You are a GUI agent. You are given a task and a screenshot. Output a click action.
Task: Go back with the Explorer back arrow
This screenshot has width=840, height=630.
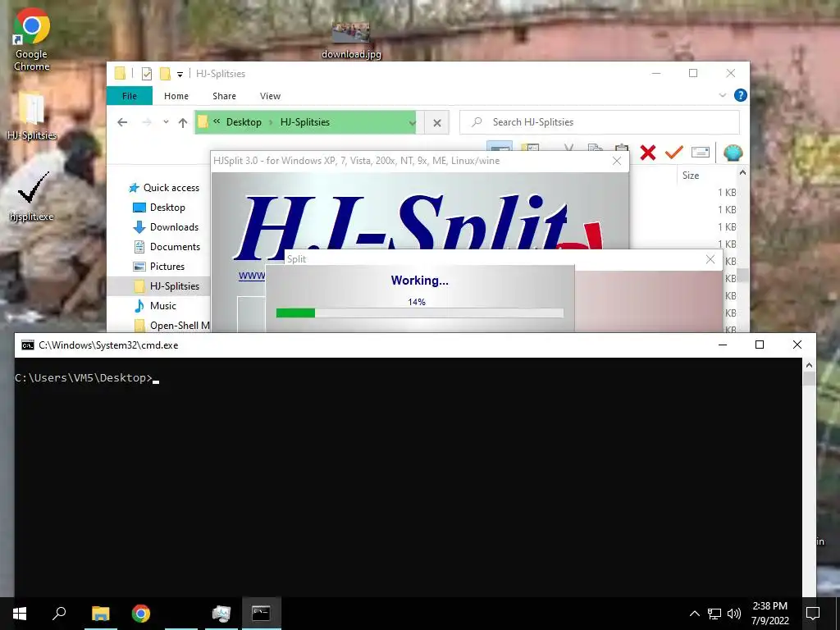click(x=122, y=123)
